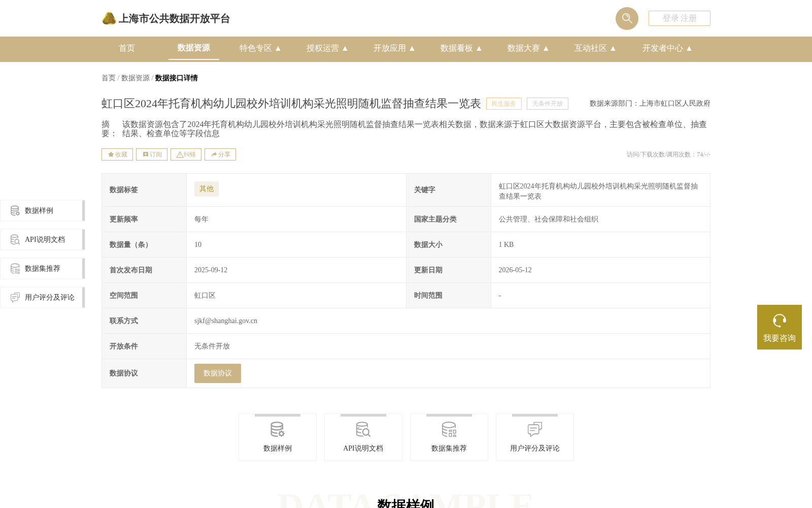
Task: Click the star 收藏 favorite button
Action: click(x=117, y=154)
